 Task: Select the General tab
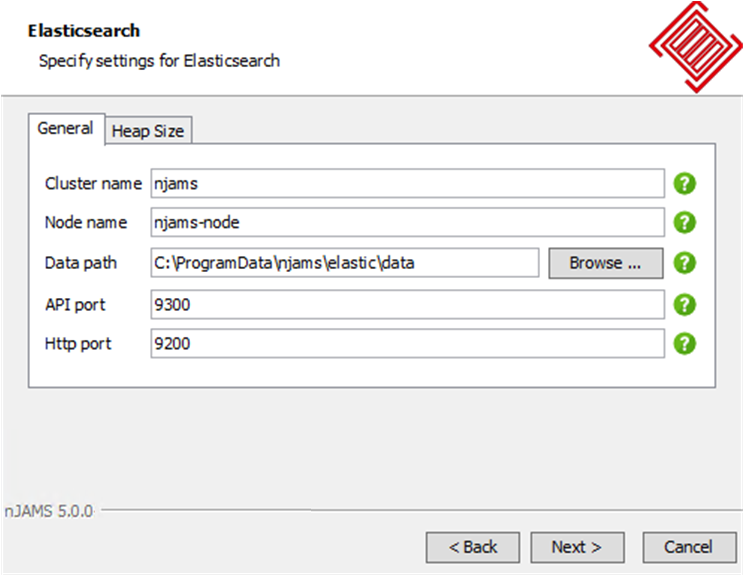pos(66,129)
